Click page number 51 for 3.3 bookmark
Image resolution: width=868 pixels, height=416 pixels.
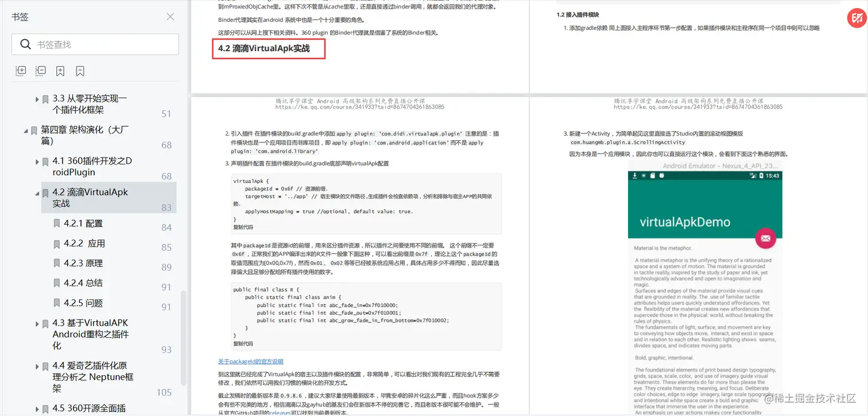click(x=166, y=114)
